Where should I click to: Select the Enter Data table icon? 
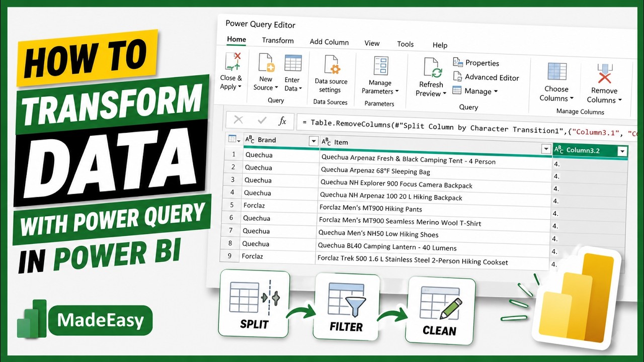click(x=293, y=63)
